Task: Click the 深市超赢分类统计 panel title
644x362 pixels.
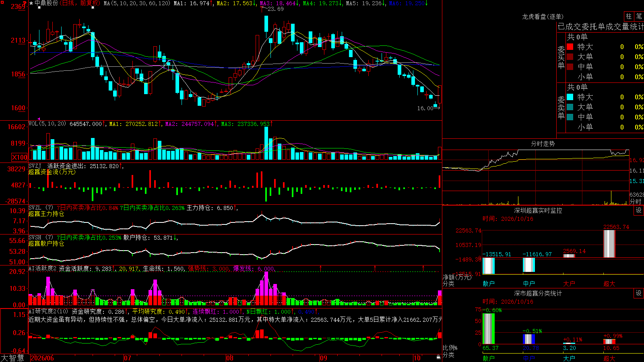Action: tap(538, 293)
